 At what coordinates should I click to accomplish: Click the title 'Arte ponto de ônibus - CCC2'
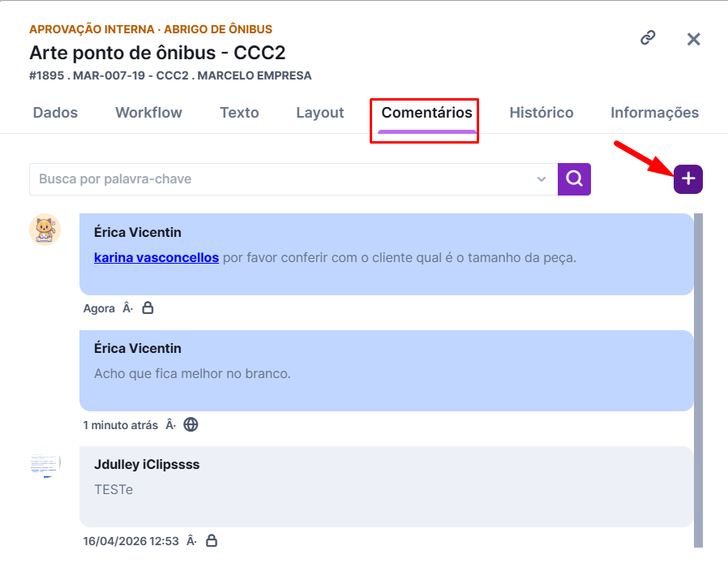tap(157, 53)
